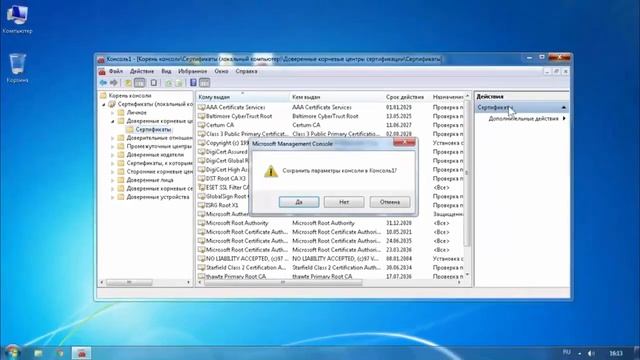
Task: Open the Избранное menu
Action: tap(193, 71)
